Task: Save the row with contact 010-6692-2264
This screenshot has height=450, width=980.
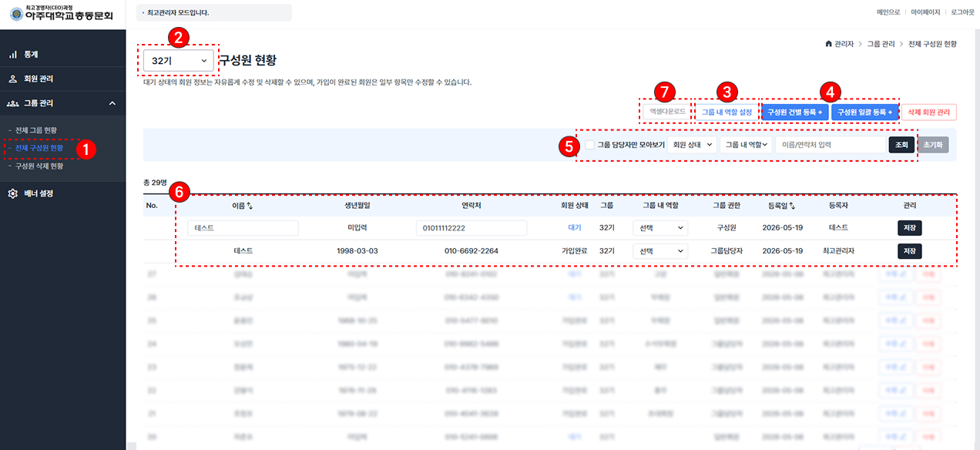Action: pos(909,251)
